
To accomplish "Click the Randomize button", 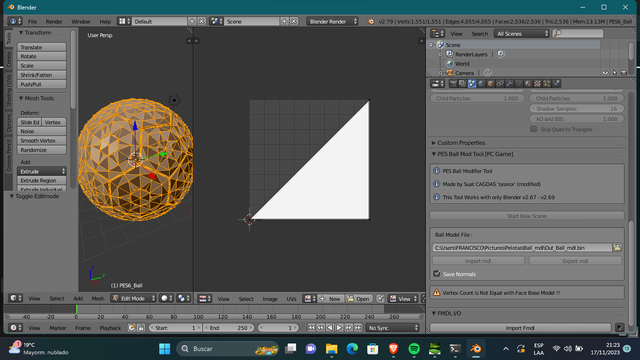I will [x=42, y=150].
